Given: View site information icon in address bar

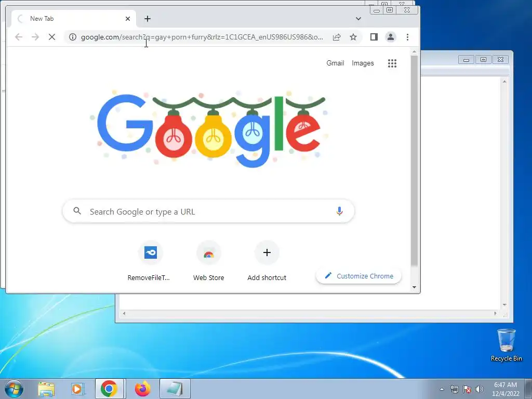Looking at the screenshot, I should pos(73,37).
